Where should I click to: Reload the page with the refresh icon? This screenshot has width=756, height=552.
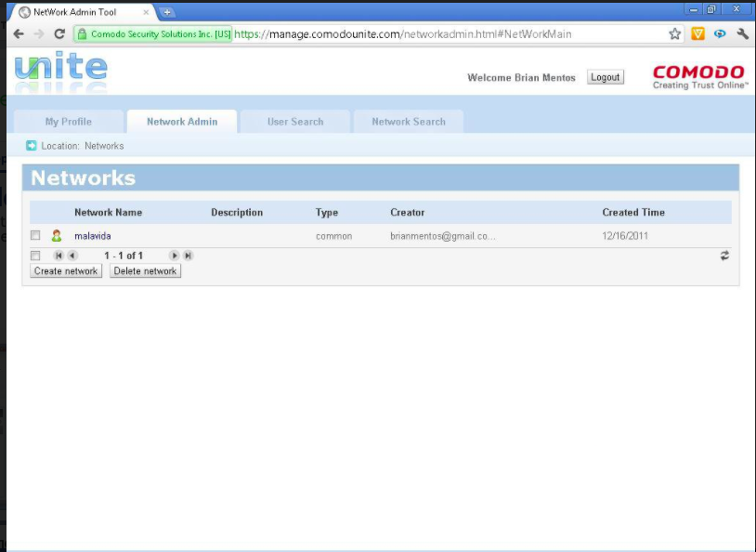[x=59, y=33]
